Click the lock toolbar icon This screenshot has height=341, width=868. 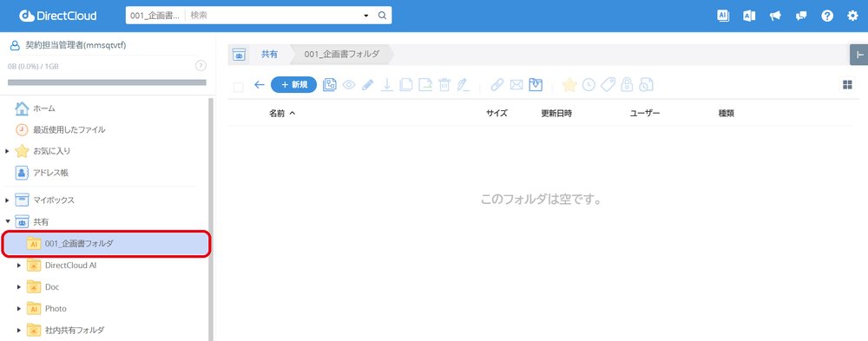[627, 85]
